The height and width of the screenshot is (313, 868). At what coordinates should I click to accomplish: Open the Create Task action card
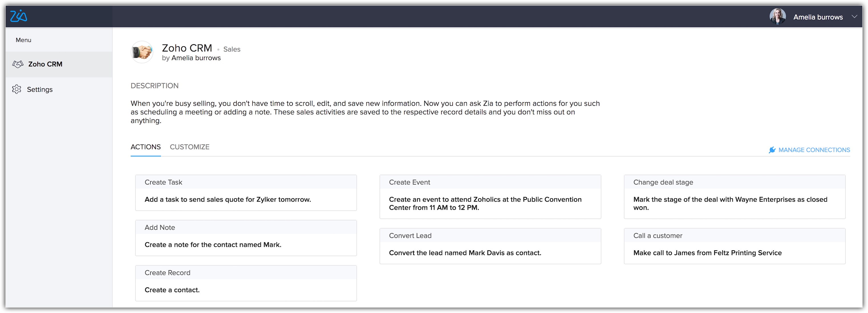246,193
